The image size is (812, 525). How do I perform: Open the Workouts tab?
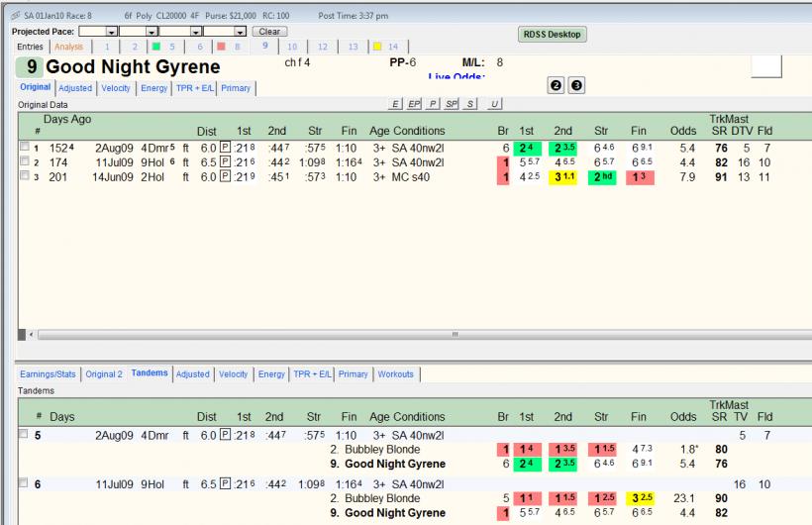pos(396,374)
